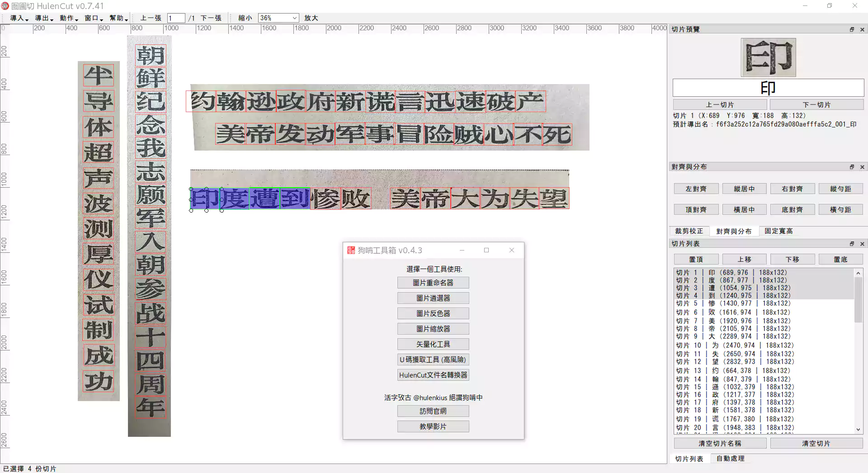The height and width of the screenshot is (473, 868).
Task: Open HulenCut文件名轉換器 in toolbox
Action: 433,375
